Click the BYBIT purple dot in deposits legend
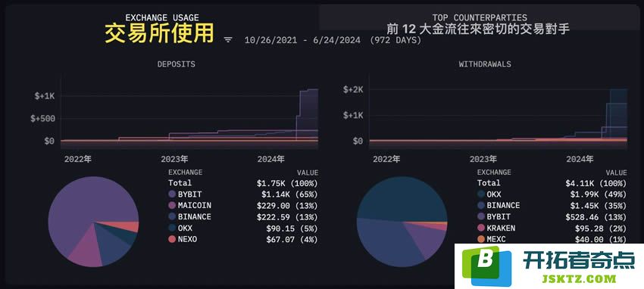 pos(172,194)
